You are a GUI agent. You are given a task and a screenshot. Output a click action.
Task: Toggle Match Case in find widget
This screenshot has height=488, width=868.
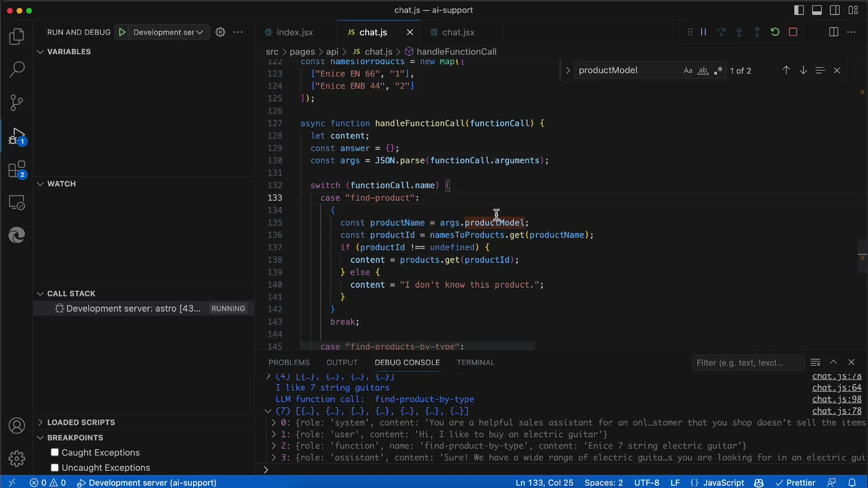(x=687, y=71)
